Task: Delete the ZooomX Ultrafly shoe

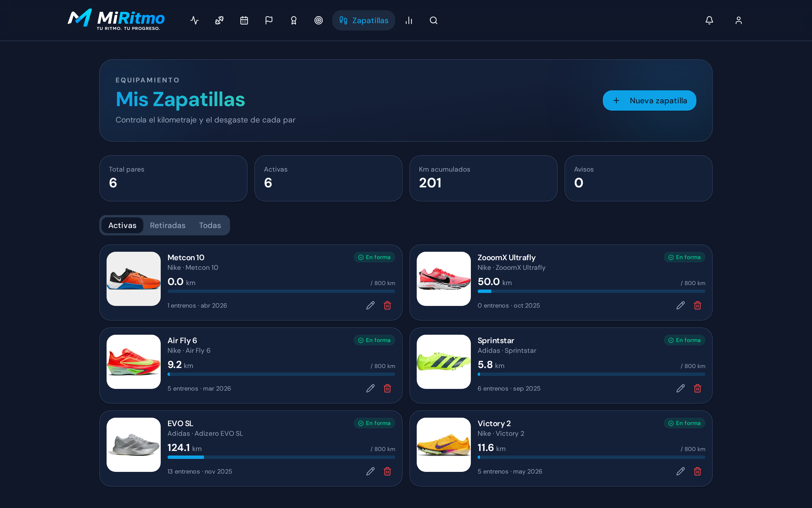Action: coord(698,305)
